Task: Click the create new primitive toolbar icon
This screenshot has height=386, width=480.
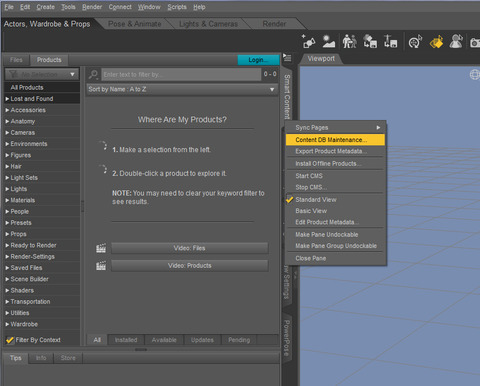Action: pos(309,42)
